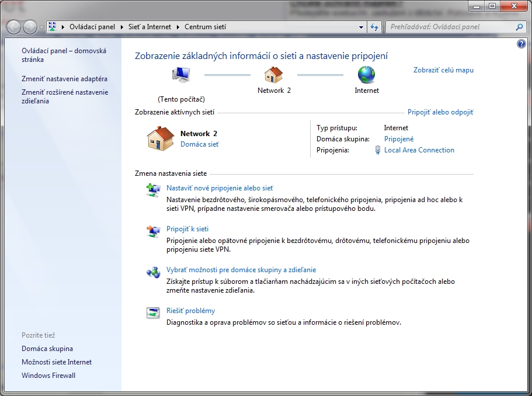Click the network adapter icon beside Local Area Connection
The width and height of the screenshot is (532, 396).
[x=378, y=150]
